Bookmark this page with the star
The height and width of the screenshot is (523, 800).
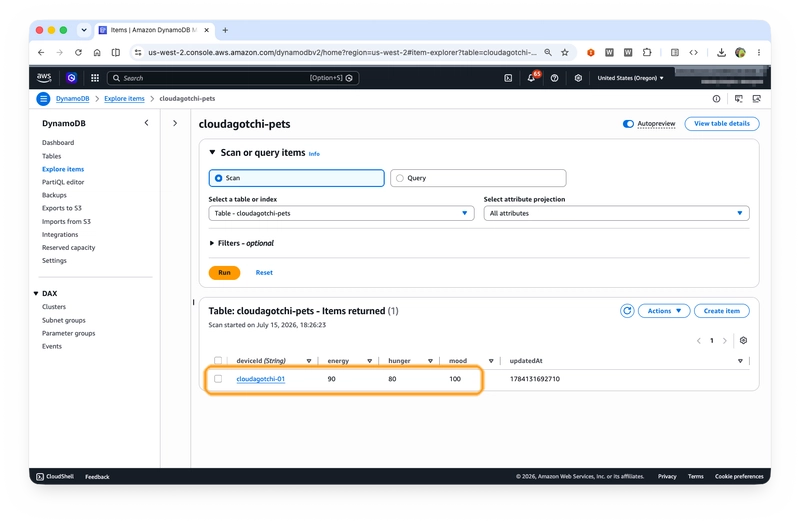[565, 53]
